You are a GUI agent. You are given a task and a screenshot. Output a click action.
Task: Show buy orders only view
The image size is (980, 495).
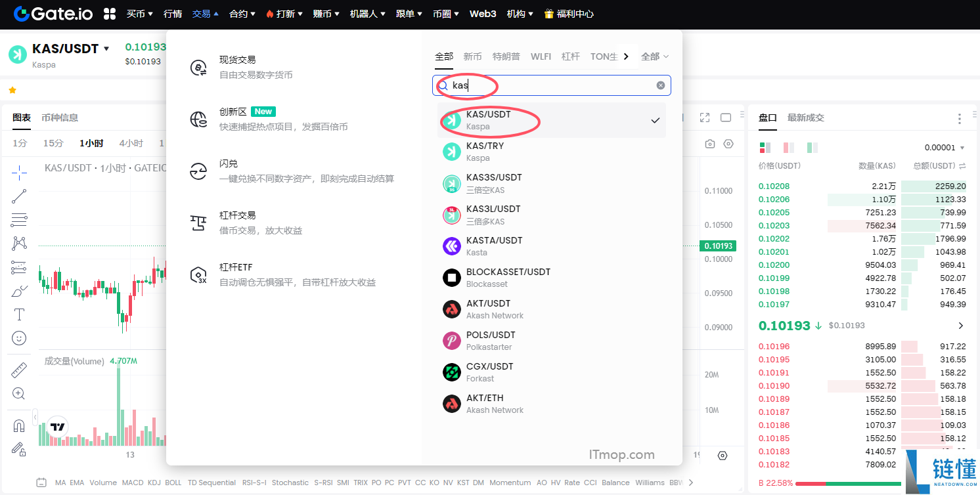813,148
